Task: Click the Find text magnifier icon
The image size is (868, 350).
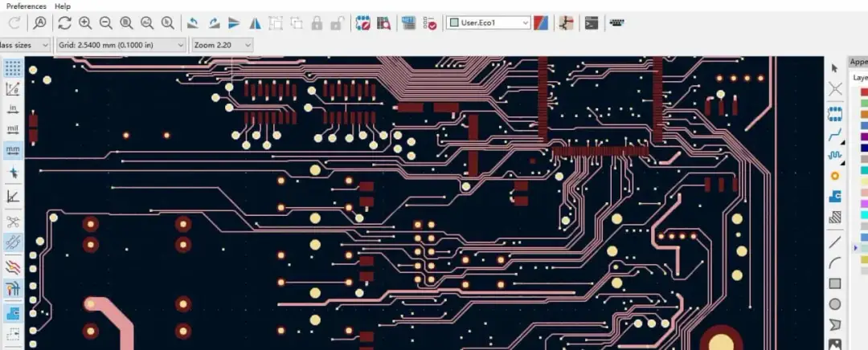Action: [40, 22]
